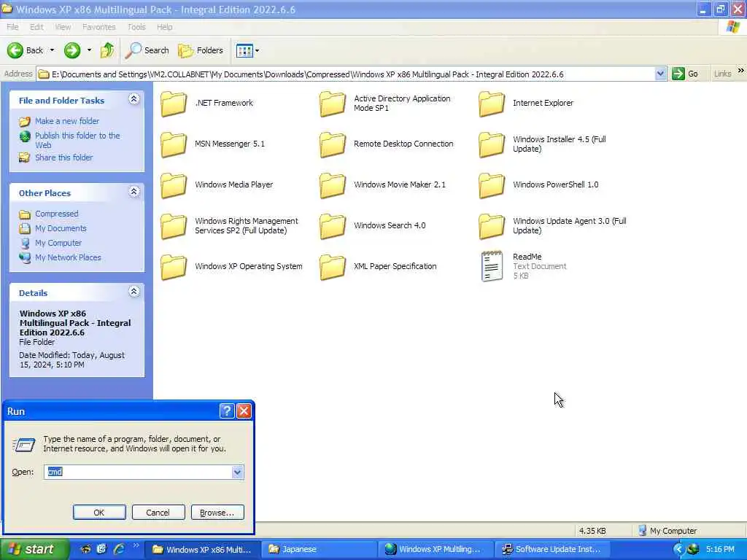Open the Search pane from the toolbar
The image size is (747, 560).
click(x=147, y=50)
